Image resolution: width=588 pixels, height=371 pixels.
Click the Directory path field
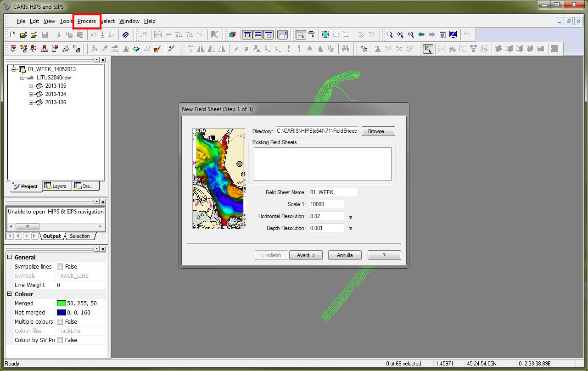click(x=317, y=131)
